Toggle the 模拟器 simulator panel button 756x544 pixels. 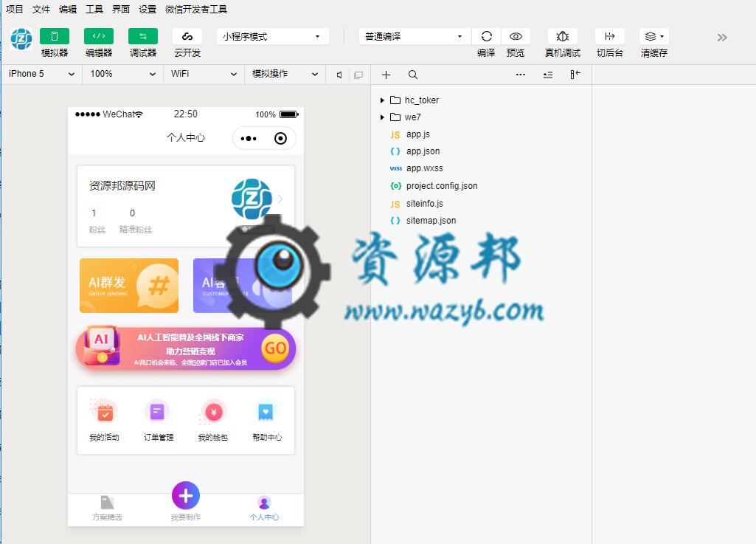pos(54,36)
